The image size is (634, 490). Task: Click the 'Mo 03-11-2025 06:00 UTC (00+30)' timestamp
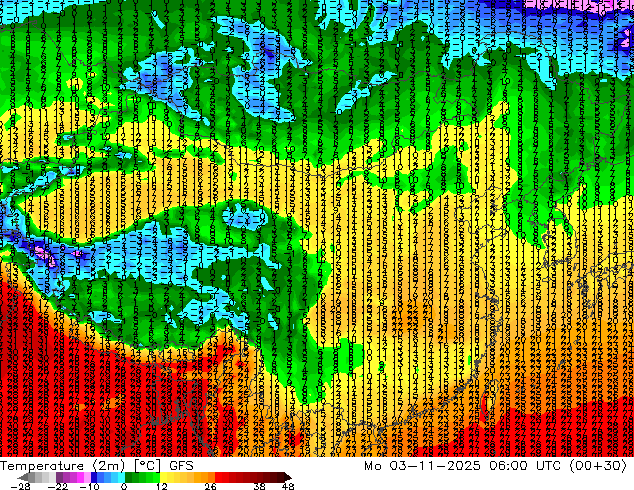point(495,466)
